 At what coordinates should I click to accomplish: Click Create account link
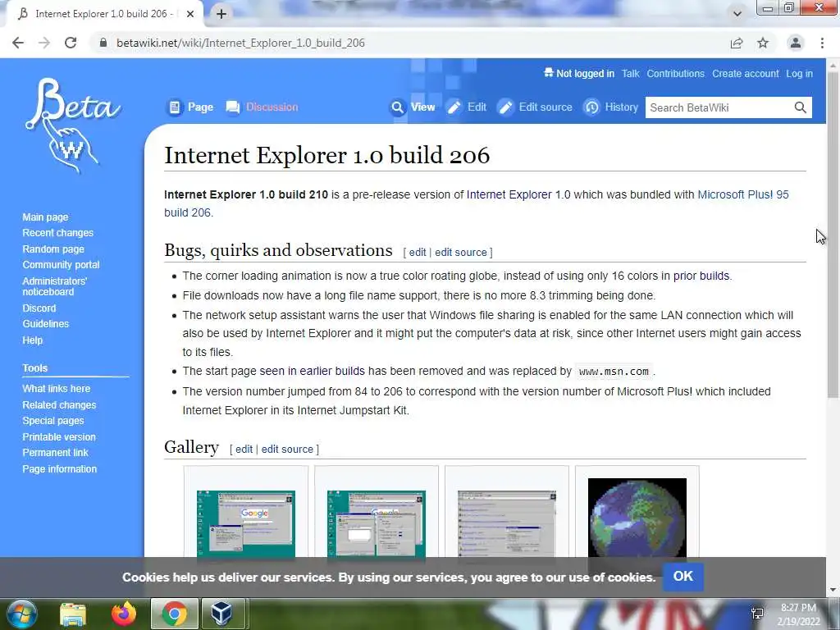[745, 74]
